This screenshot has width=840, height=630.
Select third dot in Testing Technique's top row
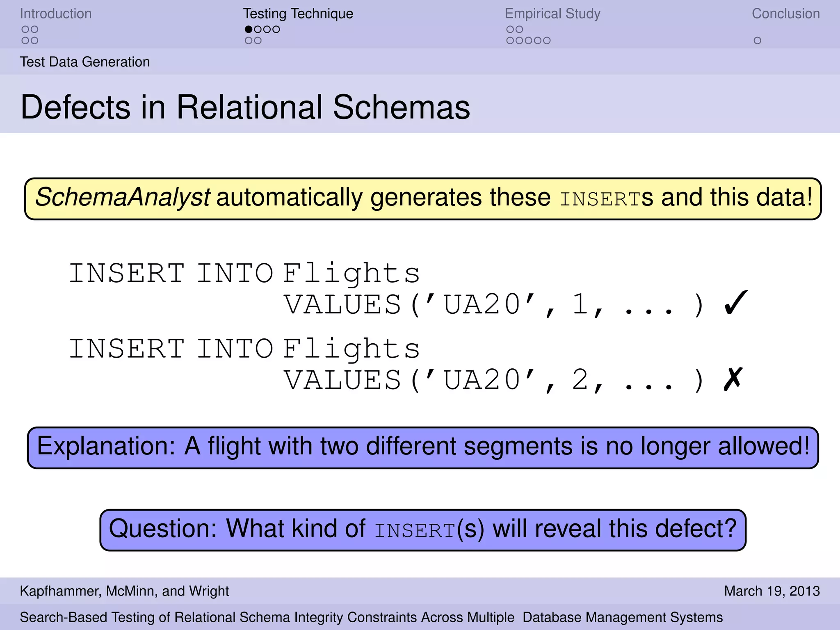(x=267, y=30)
